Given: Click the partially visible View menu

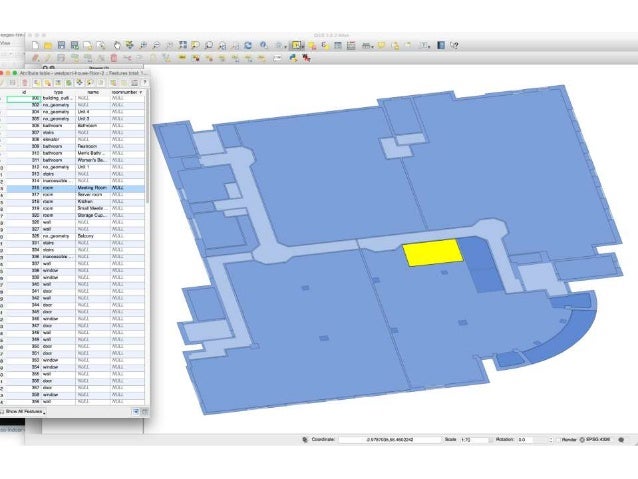Looking at the screenshot, I should coord(5,44).
